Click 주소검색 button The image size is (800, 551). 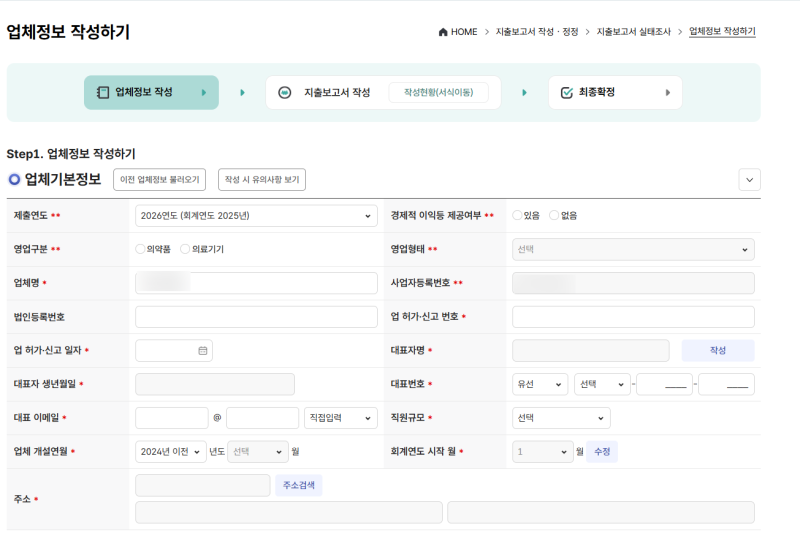(x=299, y=485)
